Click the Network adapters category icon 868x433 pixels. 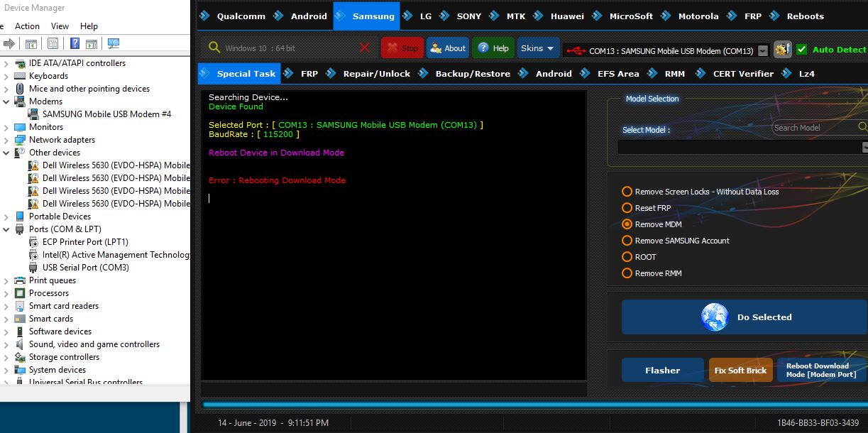20,140
